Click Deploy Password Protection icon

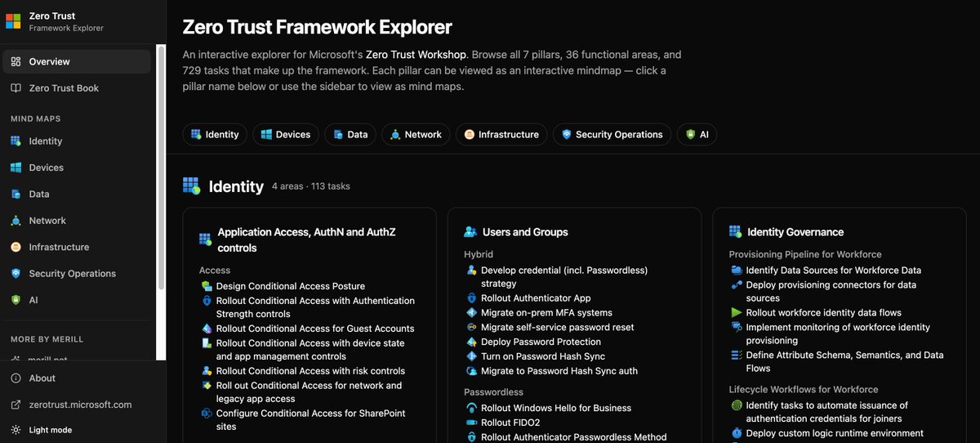(472, 342)
